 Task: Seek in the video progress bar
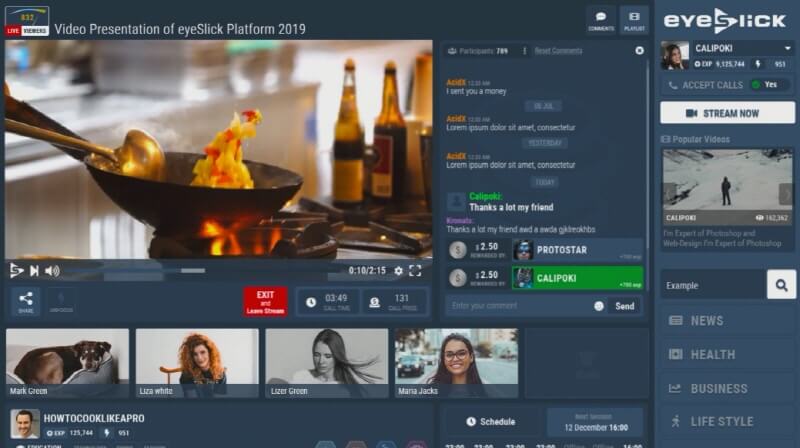204,271
